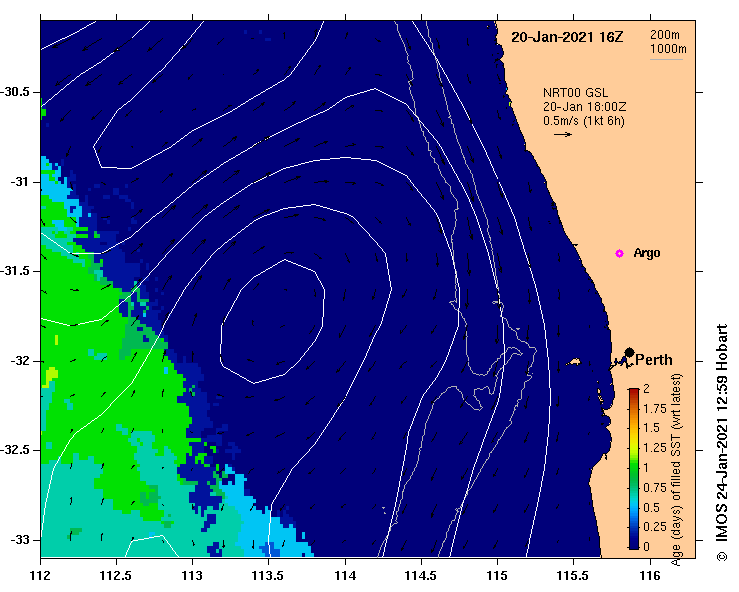739x592 pixels.
Task: Click the latitude axis label -31.5
Action: pos(15,271)
